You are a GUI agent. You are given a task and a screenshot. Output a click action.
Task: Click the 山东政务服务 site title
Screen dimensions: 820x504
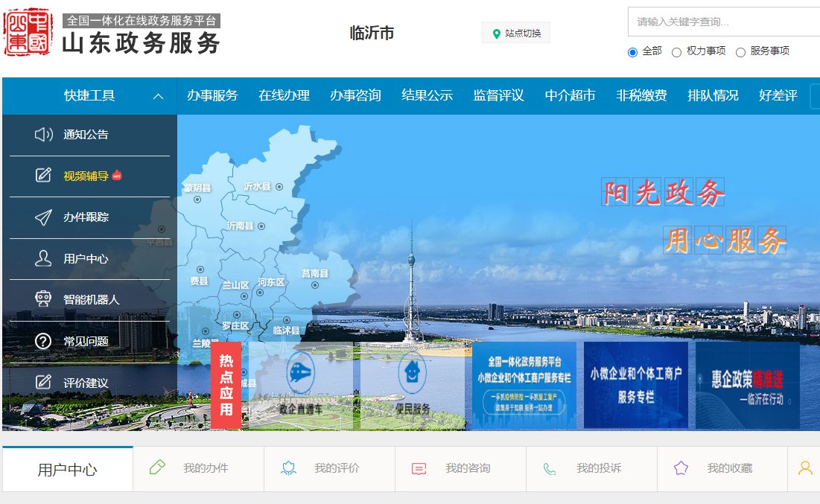pos(142,43)
